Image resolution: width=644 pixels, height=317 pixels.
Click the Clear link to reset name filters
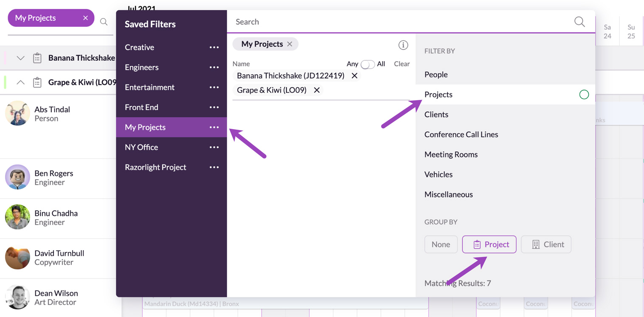[401, 64]
